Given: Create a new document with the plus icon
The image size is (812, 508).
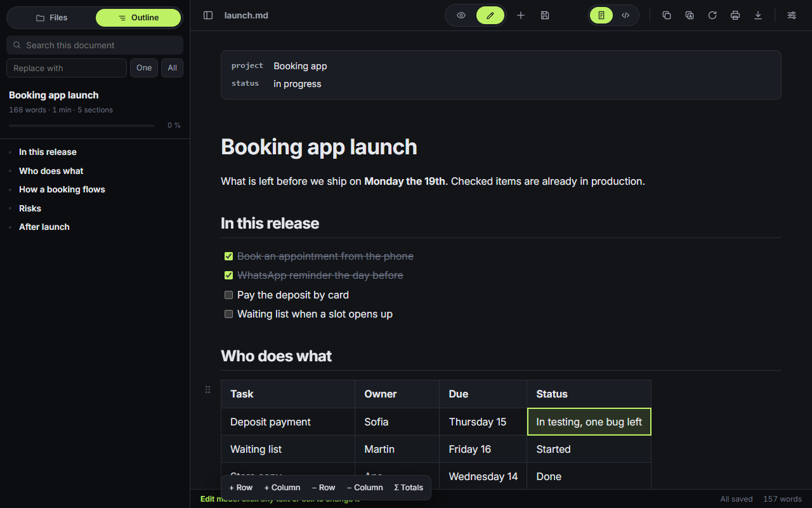Looking at the screenshot, I should point(521,15).
